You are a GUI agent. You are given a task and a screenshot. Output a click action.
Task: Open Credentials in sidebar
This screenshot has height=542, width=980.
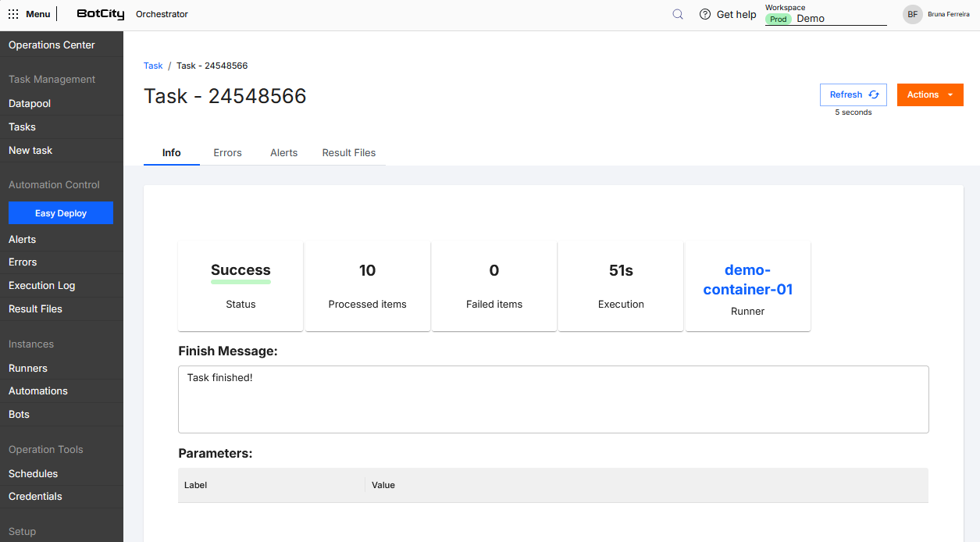point(62,497)
